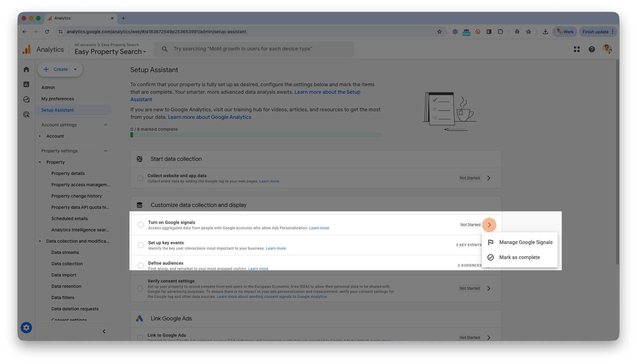Click the Help question mark icon
This screenshot has height=364, width=637.
tap(592, 49)
